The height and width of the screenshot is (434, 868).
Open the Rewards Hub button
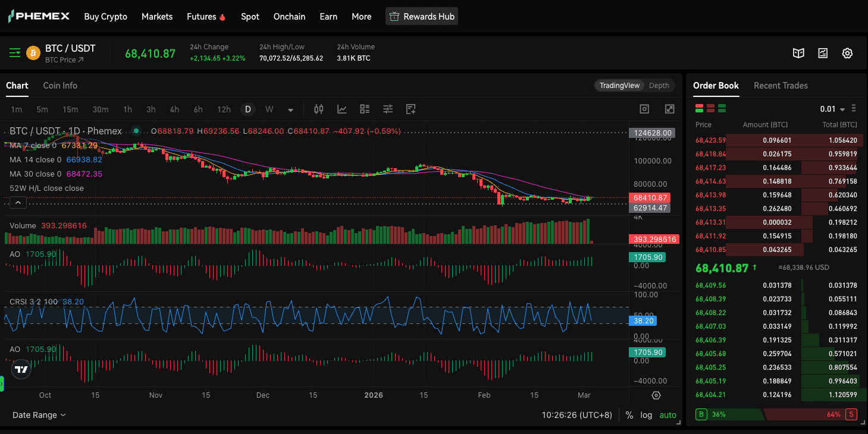pos(422,17)
